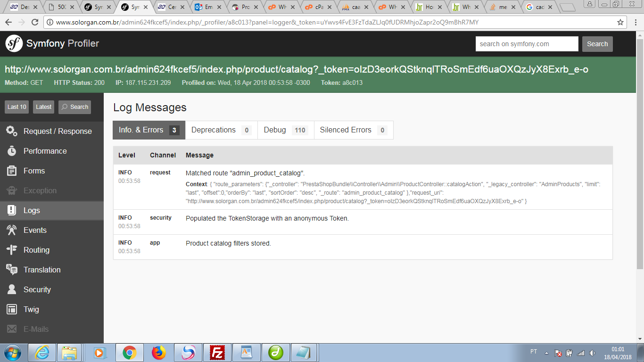
Task: Click the "Channel" column header
Action: (163, 155)
